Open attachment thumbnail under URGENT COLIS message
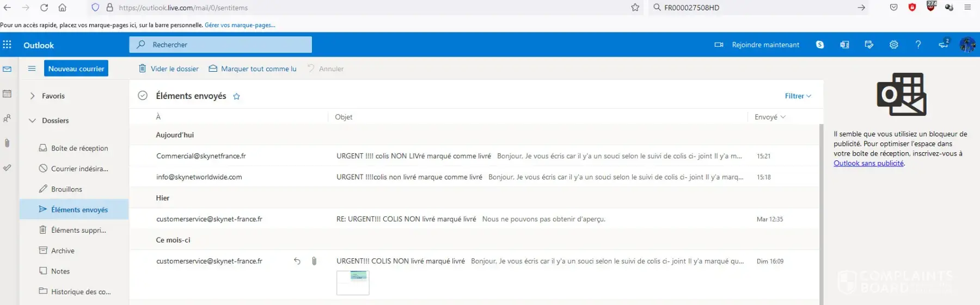 pos(353,283)
